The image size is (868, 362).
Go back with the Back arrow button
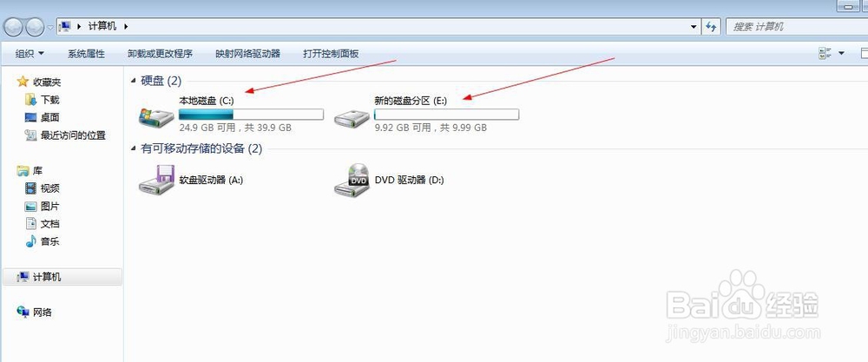tap(14, 27)
